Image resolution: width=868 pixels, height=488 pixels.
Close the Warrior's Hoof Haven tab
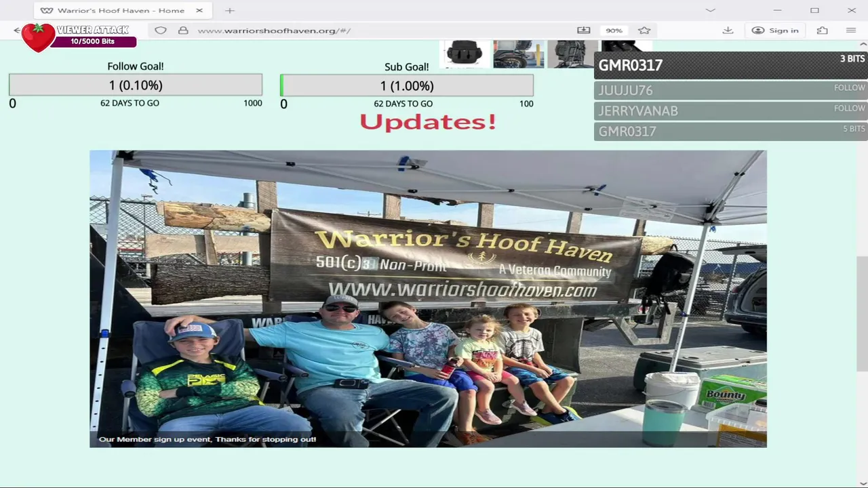pyautogui.click(x=199, y=10)
